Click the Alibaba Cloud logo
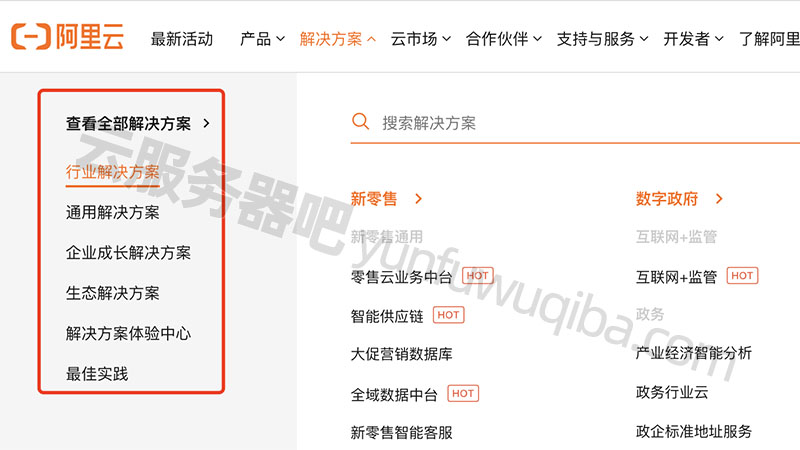The image size is (800, 450). point(67,37)
